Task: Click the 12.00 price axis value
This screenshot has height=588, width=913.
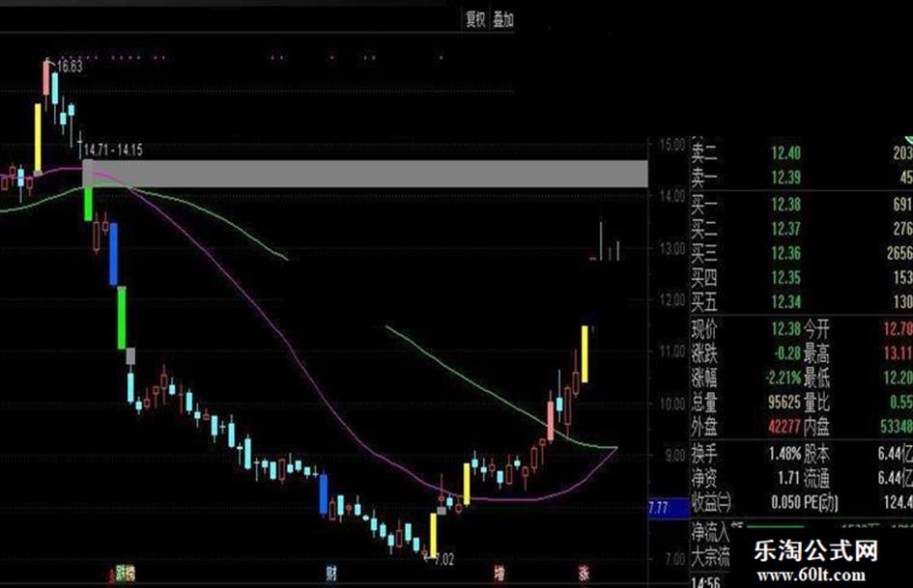Action: [x=671, y=300]
